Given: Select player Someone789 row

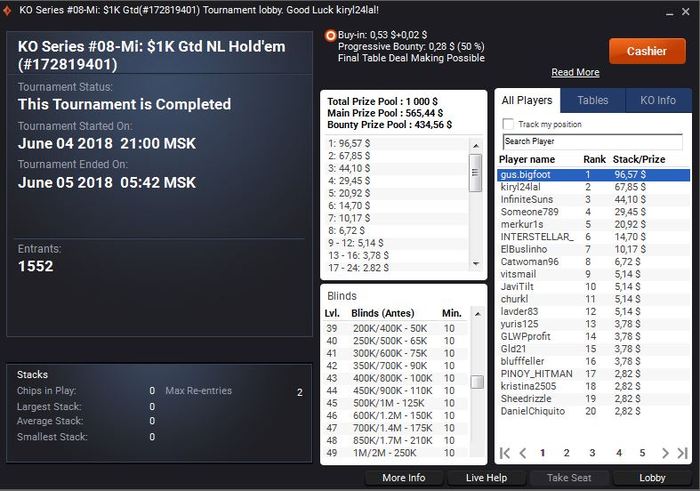Looking at the screenshot, I should point(593,212).
